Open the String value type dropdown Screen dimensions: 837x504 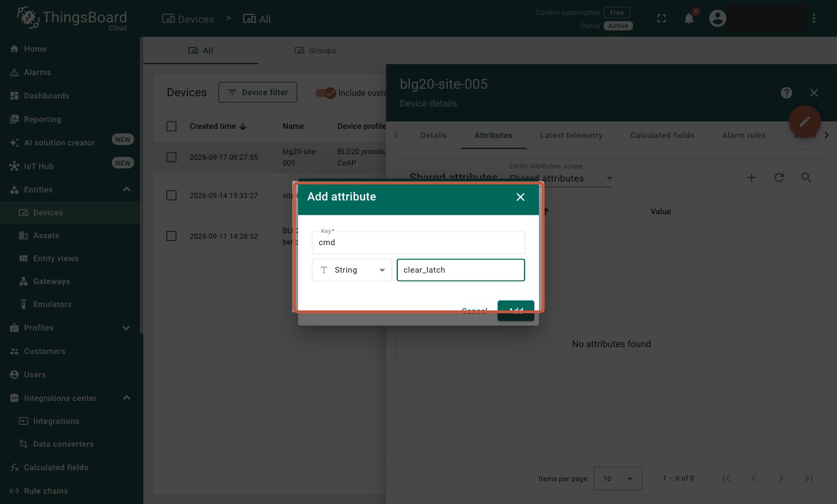click(x=352, y=270)
